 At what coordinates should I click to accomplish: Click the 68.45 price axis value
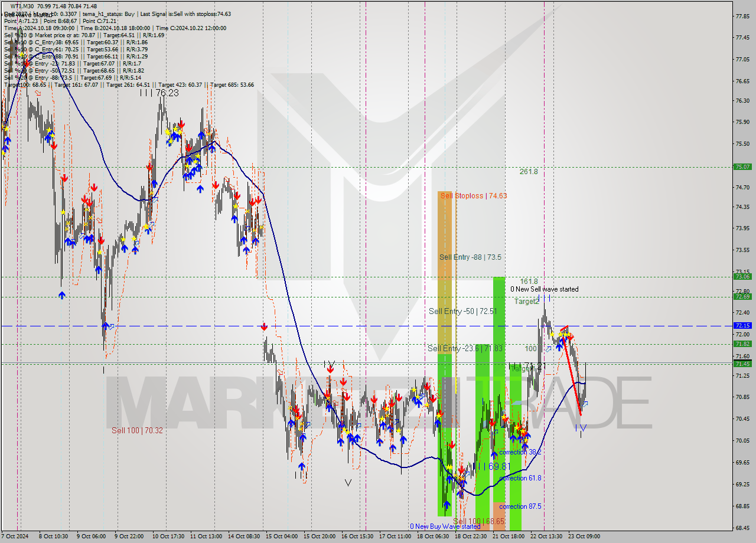tap(742, 528)
